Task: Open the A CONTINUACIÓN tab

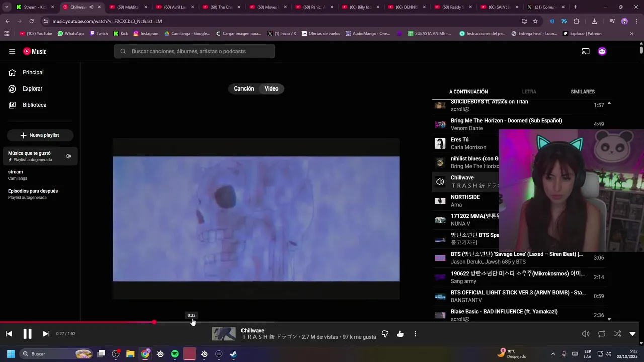Action: [x=468, y=92]
